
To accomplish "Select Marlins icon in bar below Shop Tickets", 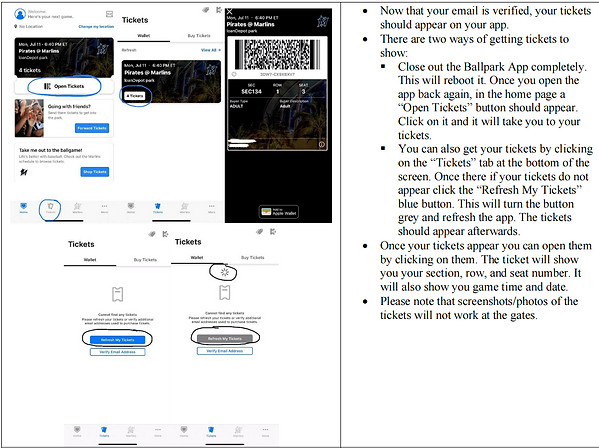I will [x=78, y=208].
